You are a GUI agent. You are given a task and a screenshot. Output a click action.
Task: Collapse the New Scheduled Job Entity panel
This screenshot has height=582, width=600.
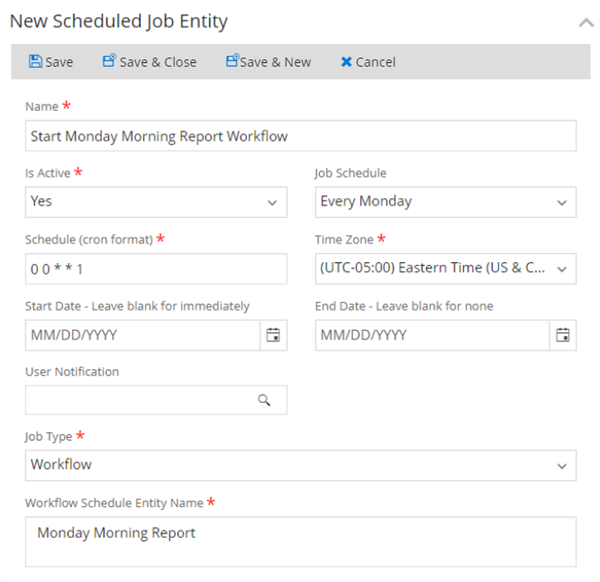(x=585, y=22)
